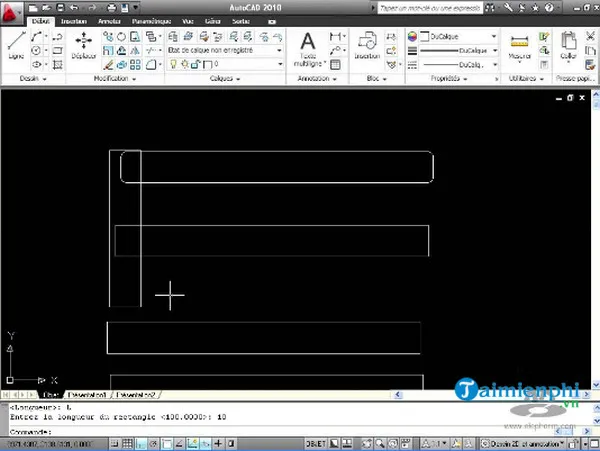
Task: Toggle the layer freeze sun icon
Action: click(185, 64)
